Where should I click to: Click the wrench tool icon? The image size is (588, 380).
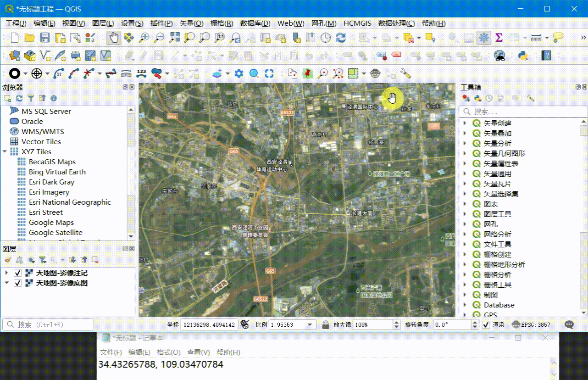pyautogui.click(x=405, y=73)
